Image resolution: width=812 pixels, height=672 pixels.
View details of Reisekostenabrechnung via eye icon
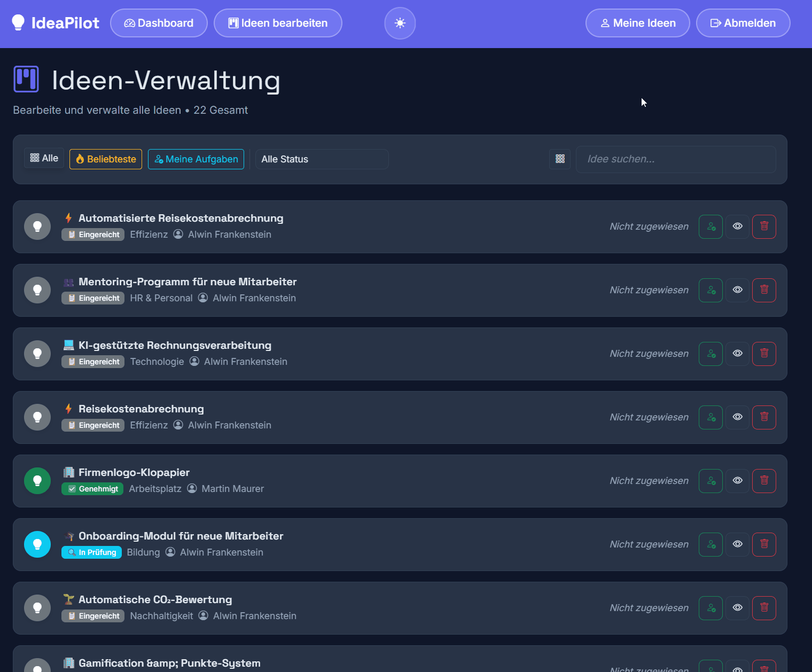737,417
